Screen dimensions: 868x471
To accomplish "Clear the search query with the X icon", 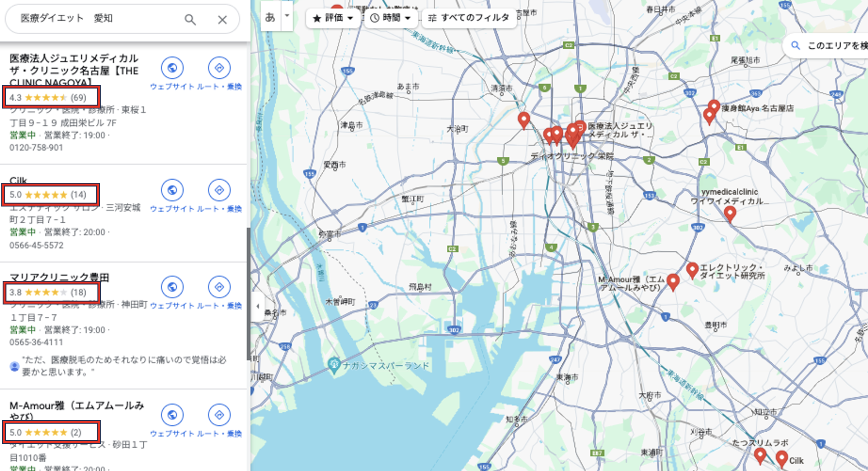I will [222, 19].
